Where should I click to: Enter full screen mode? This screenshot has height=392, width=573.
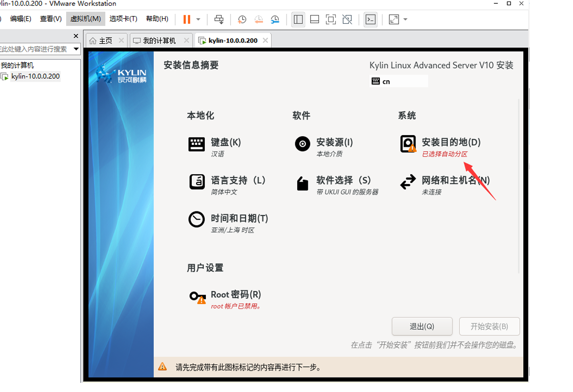(x=331, y=19)
